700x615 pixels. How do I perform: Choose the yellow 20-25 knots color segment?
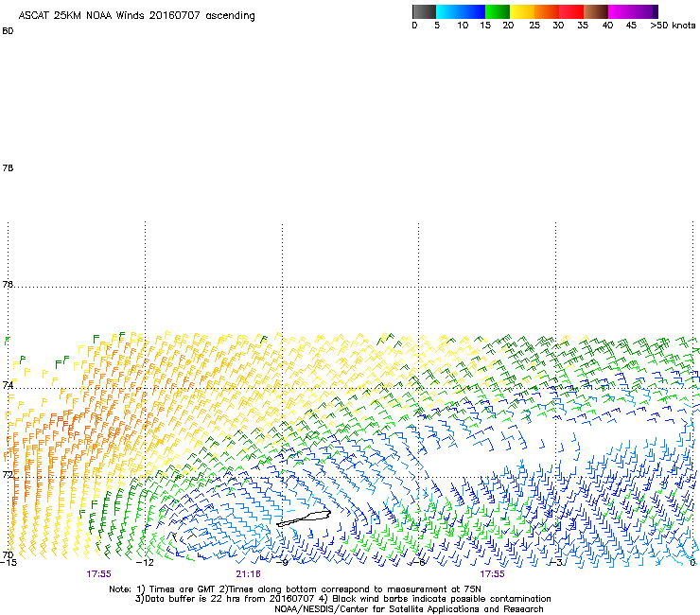(522, 11)
